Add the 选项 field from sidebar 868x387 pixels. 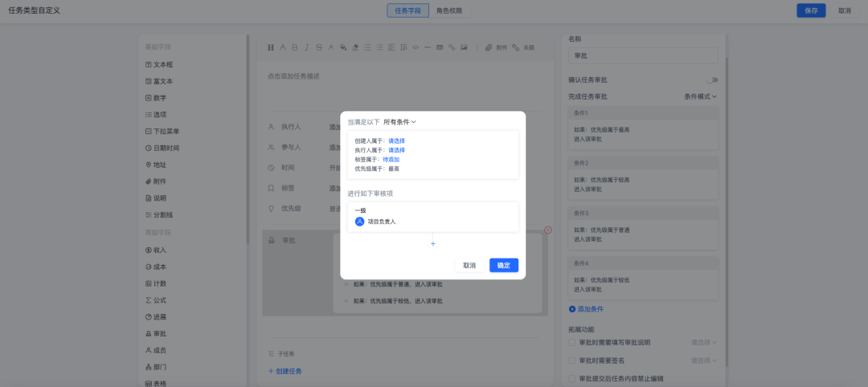pos(156,115)
